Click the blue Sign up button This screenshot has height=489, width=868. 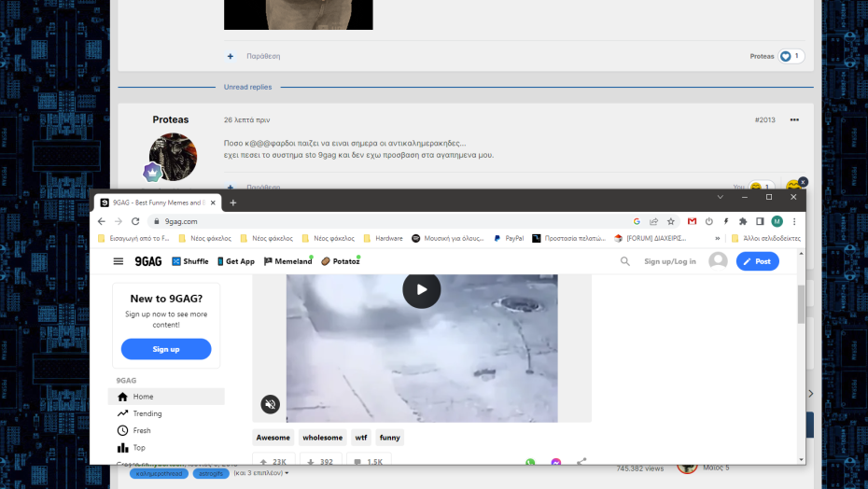pyautogui.click(x=166, y=349)
